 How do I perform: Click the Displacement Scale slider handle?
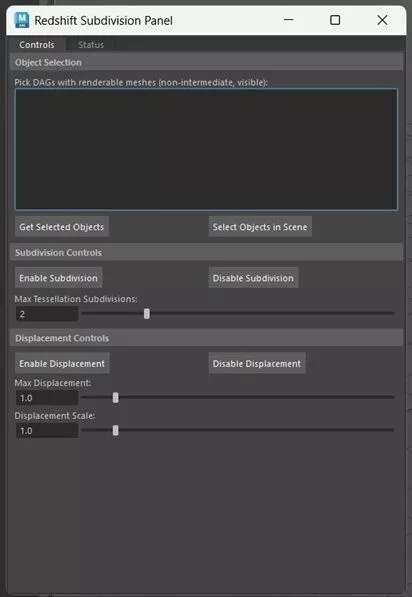coord(116,430)
